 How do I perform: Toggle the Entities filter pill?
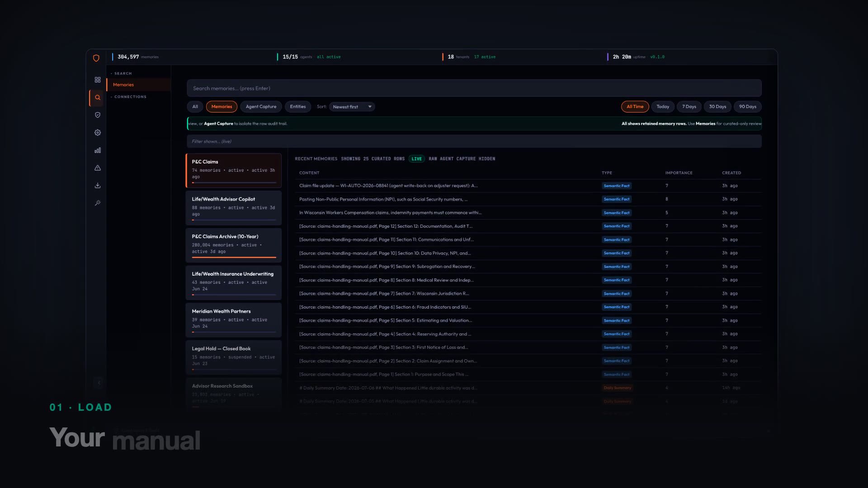pos(298,107)
